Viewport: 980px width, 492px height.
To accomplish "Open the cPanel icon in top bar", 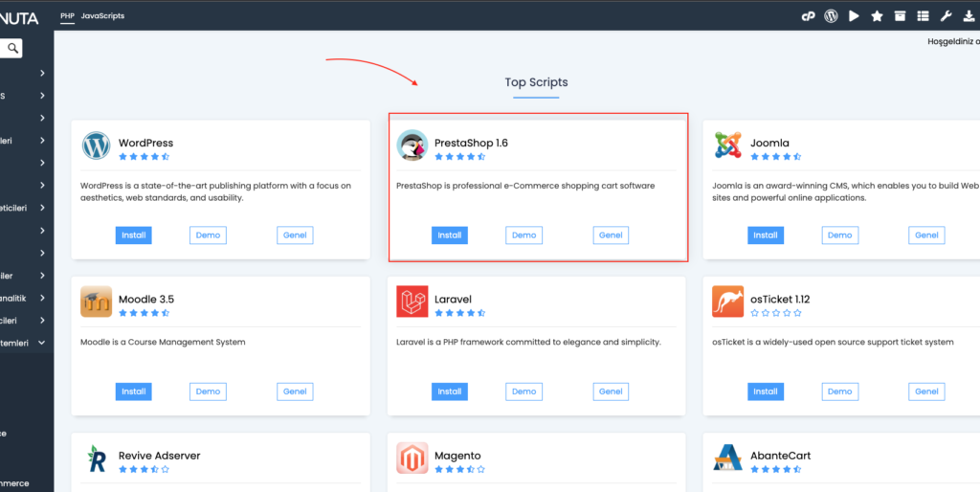I will pos(808,16).
